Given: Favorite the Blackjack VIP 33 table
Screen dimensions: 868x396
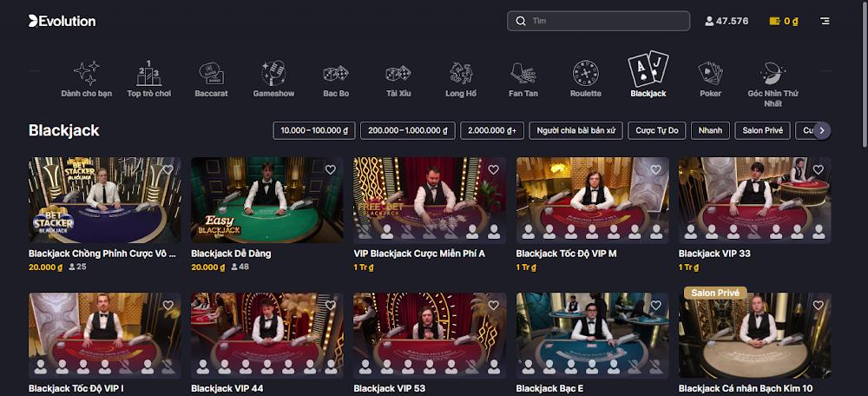Looking at the screenshot, I should (x=819, y=169).
